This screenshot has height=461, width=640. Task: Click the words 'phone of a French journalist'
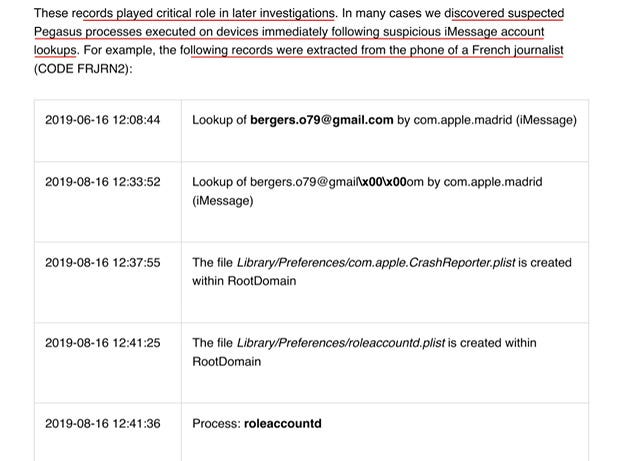pyautogui.click(x=487, y=50)
